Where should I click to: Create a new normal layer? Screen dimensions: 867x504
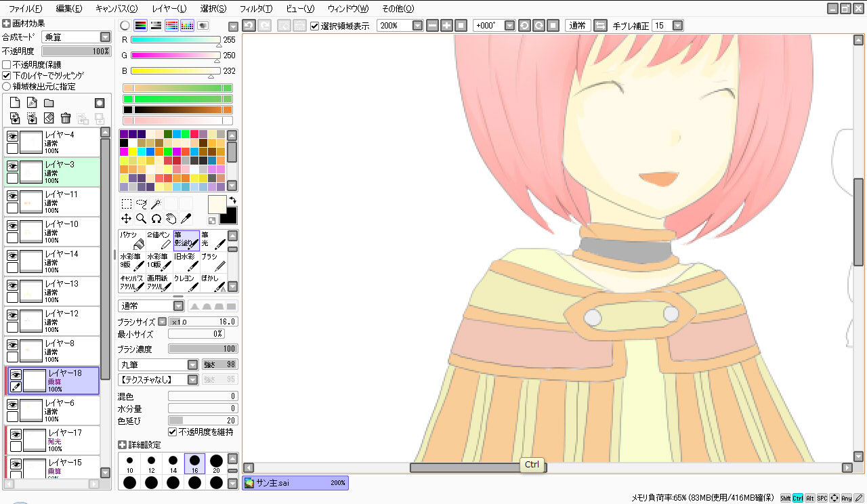tap(14, 103)
